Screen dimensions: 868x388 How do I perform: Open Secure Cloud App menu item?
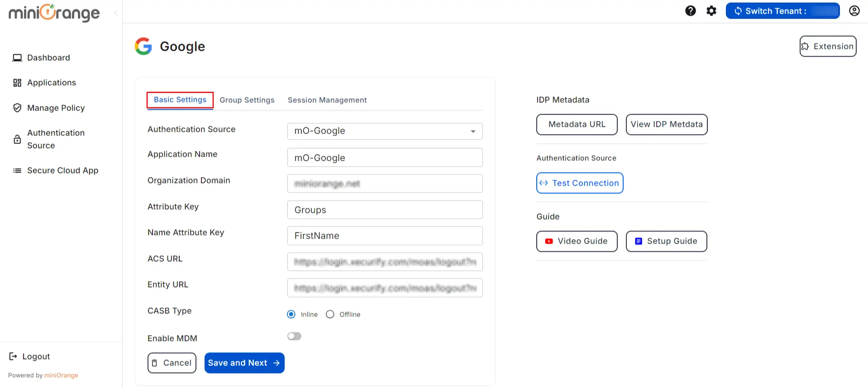click(63, 170)
